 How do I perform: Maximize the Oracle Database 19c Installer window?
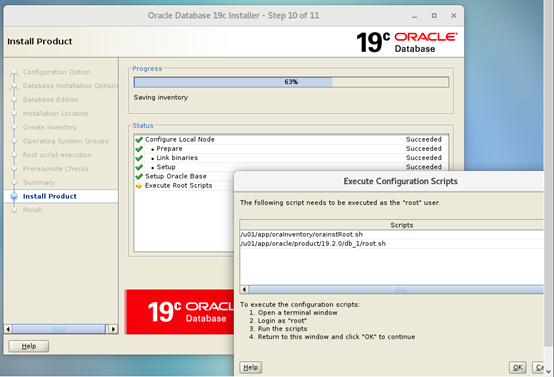coord(434,16)
